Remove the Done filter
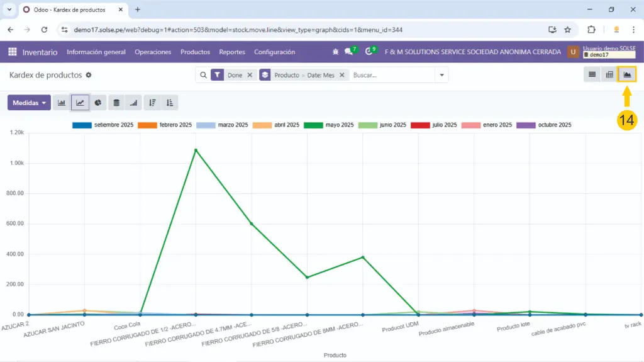The width and height of the screenshot is (644, 362). coord(250,75)
